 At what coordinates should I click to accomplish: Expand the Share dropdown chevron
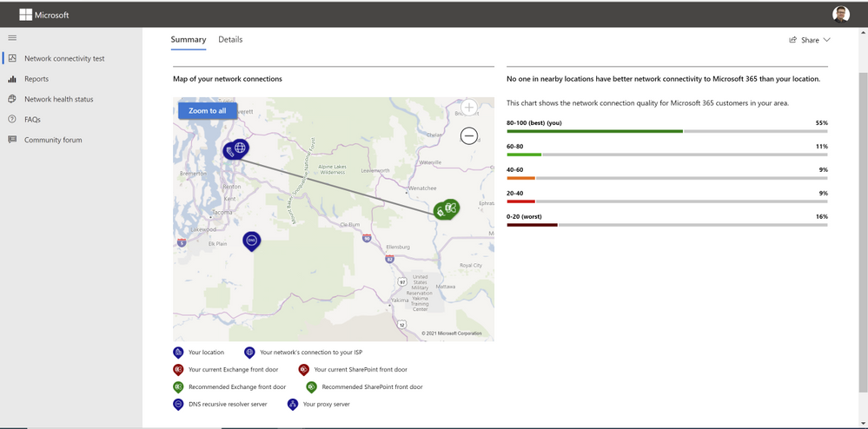826,40
